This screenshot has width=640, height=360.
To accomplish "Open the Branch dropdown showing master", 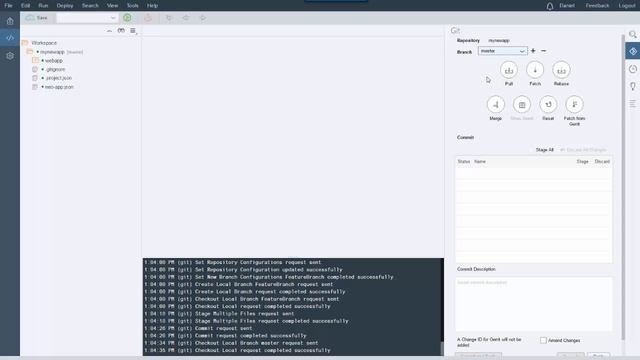I will coord(502,51).
